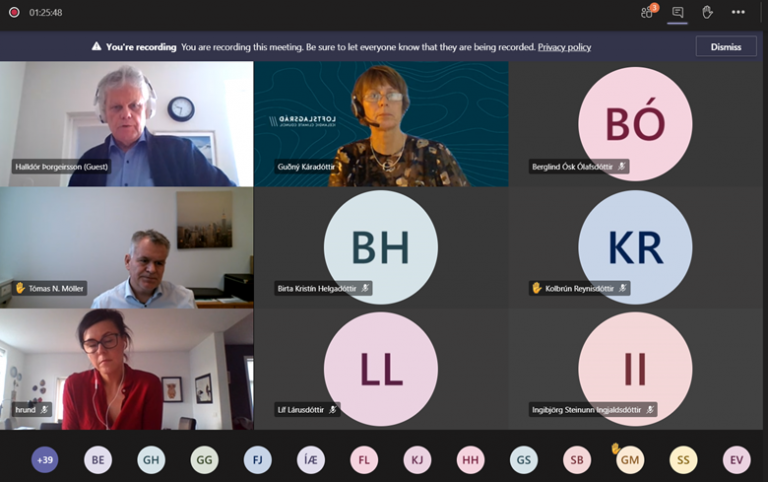Expand the +39 overflow participants list
This screenshot has height=482, width=768.
(x=44, y=459)
